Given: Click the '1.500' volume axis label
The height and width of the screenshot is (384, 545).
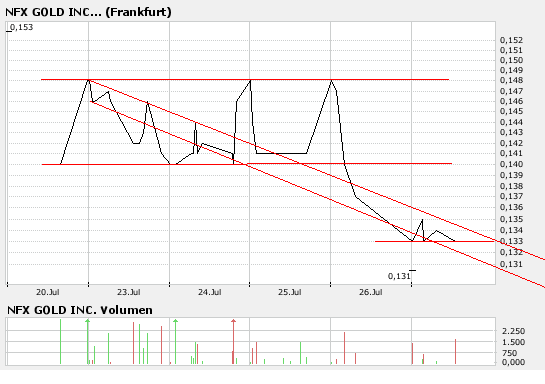Looking at the screenshot, I should coord(513,342).
